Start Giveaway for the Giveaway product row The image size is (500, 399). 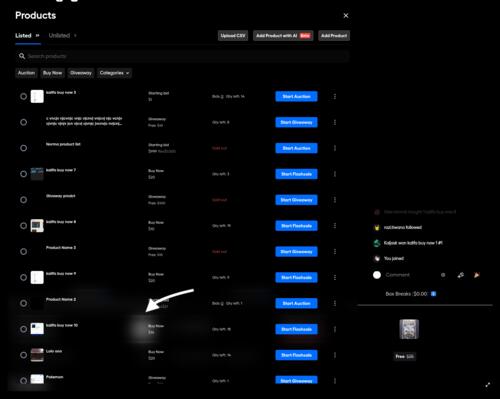click(296, 200)
